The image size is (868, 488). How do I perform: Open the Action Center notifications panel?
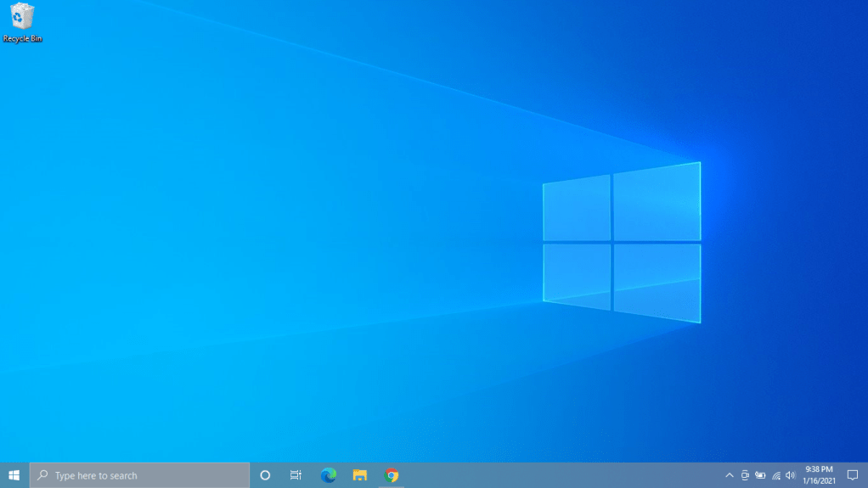[853, 475]
